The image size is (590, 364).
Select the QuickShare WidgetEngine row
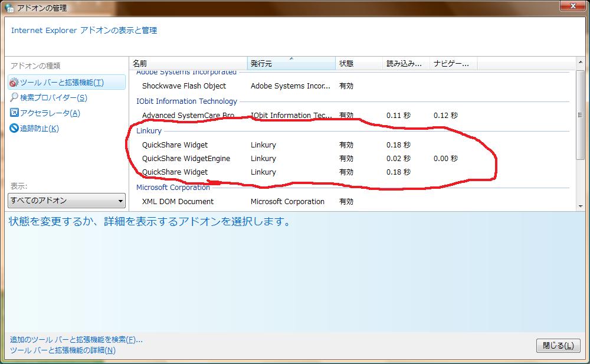coord(353,159)
